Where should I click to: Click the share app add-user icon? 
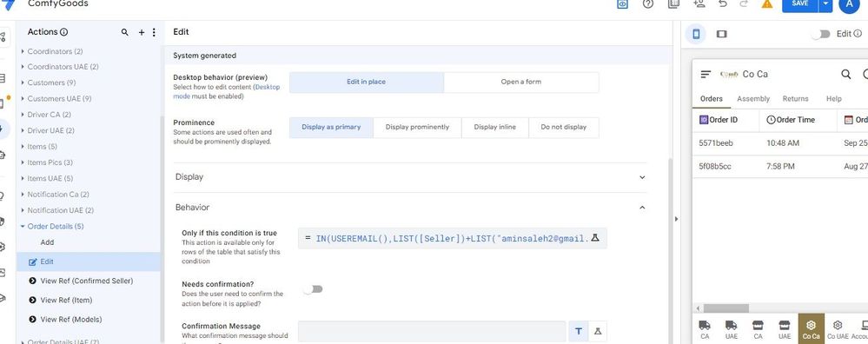point(699,3)
